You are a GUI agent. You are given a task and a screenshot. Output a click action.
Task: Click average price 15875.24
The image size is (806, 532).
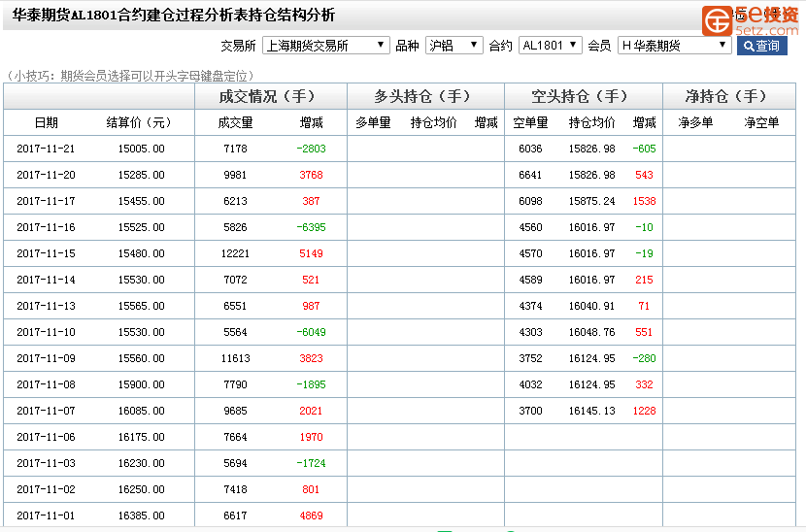point(591,201)
